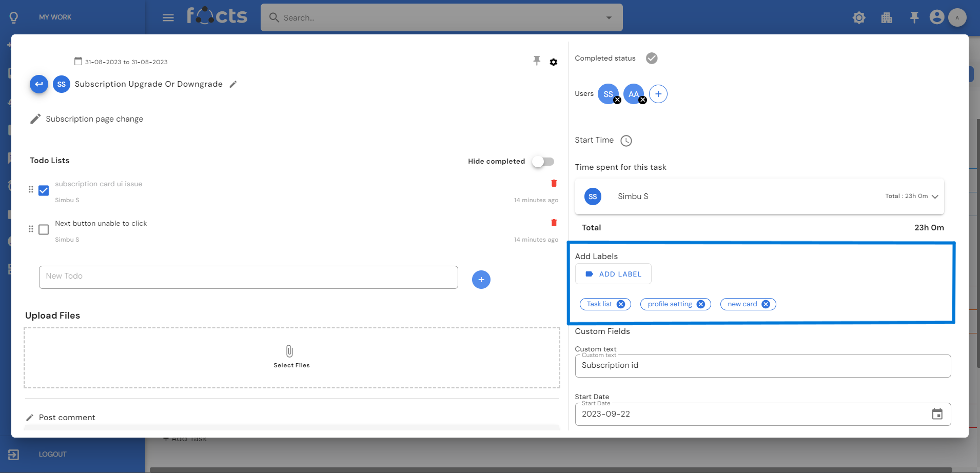Uncheck 'subscription card ui issue' todo checkbox
The image size is (980, 473).
point(44,190)
